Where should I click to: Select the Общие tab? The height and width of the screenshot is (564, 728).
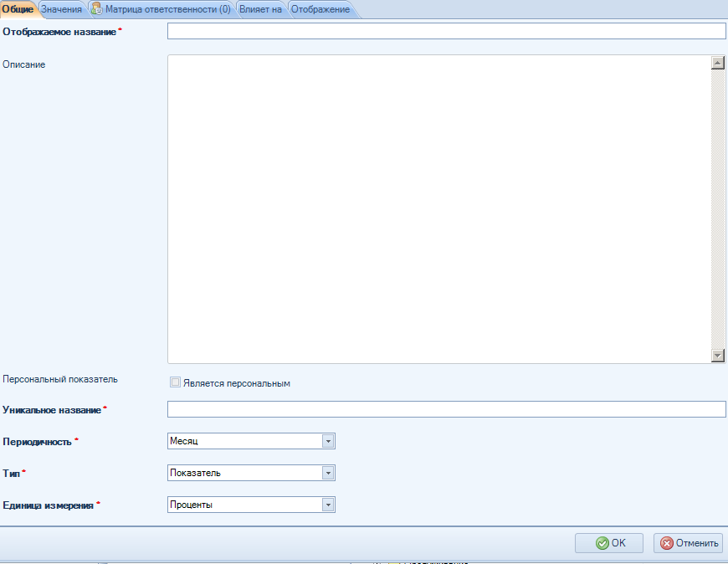pos(18,8)
